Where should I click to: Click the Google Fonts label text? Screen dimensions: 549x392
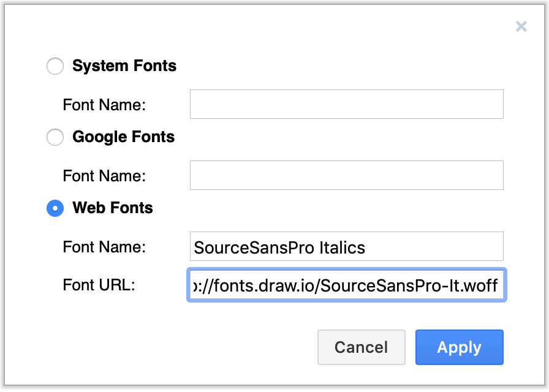tap(124, 137)
